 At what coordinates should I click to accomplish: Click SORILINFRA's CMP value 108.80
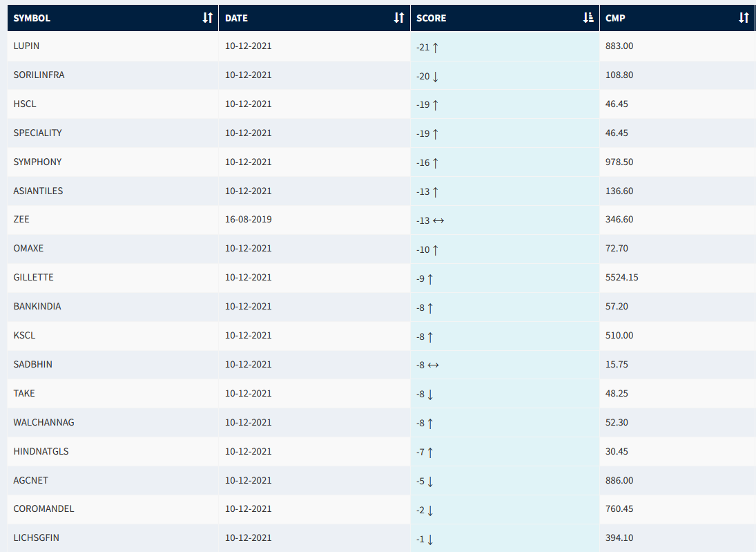click(619, 75)
